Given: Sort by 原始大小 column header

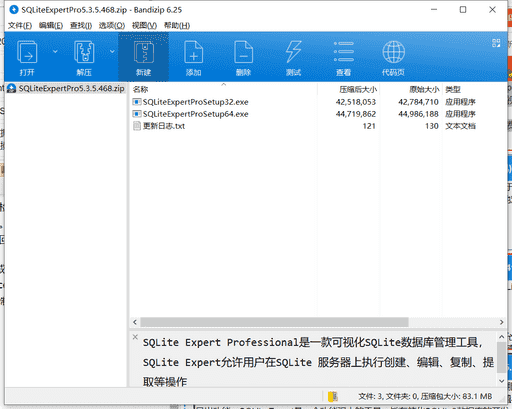Looking at the screenshot, I should click(424, 89).
